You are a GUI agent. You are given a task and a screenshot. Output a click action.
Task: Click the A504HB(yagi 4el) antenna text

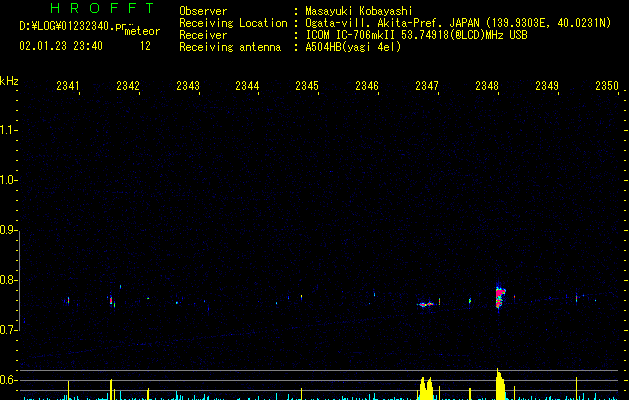(353, 47)
